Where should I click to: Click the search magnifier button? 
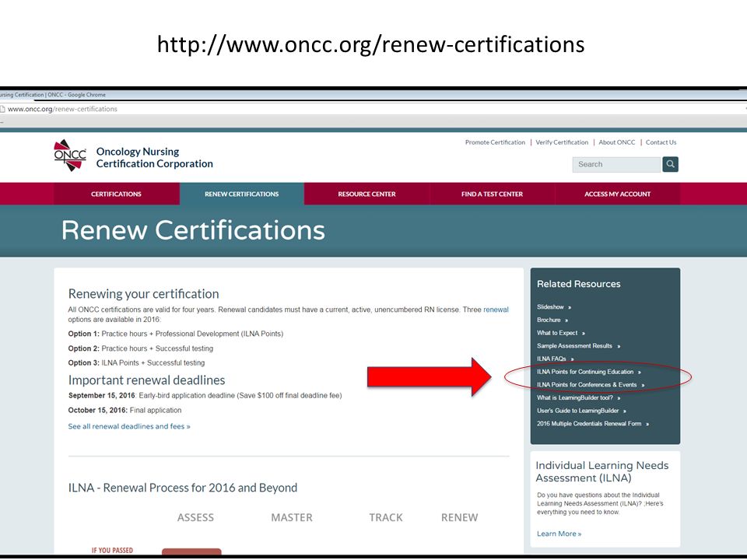pos(670,164)
